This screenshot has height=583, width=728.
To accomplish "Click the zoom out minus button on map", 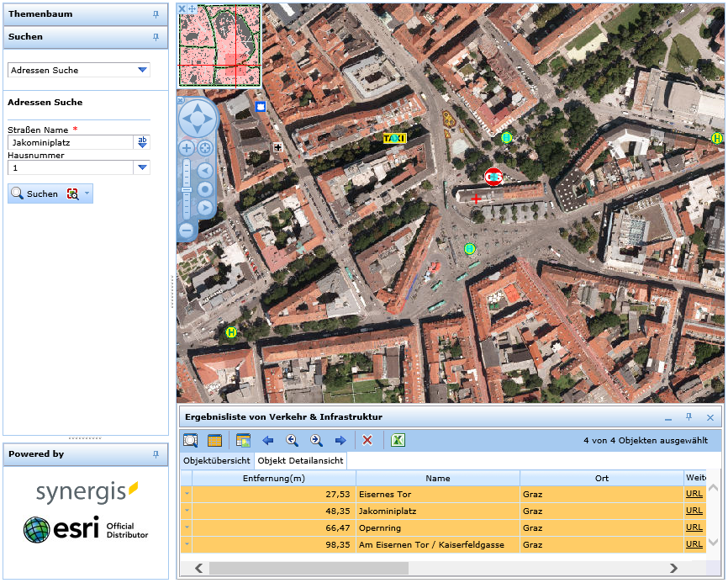I will coord(187,229).
